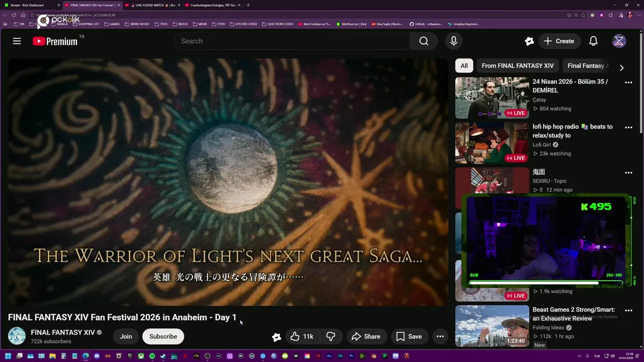This screenshot has width=644, height=362.
Task: Click the 722k subscribers text
Action: [51, 341]
